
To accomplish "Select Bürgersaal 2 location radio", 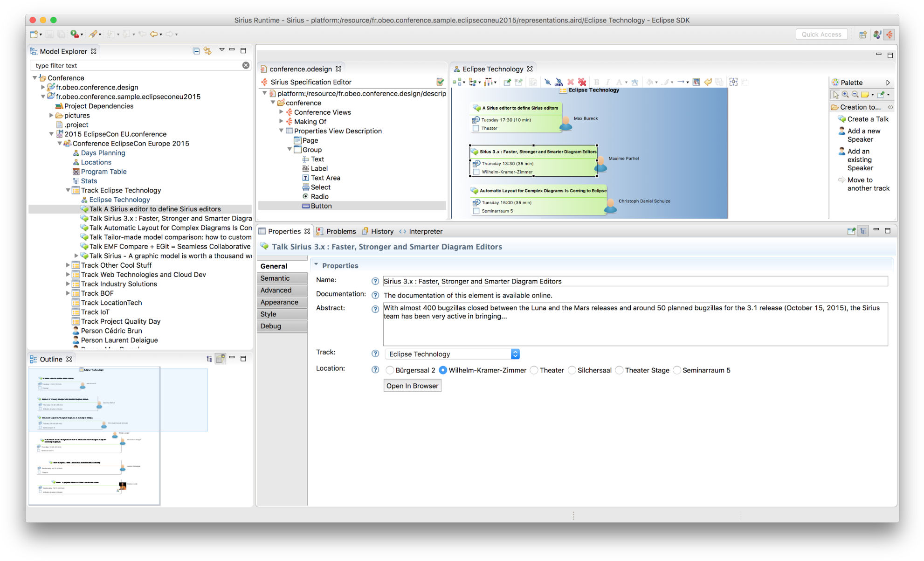I will point(390,370).
